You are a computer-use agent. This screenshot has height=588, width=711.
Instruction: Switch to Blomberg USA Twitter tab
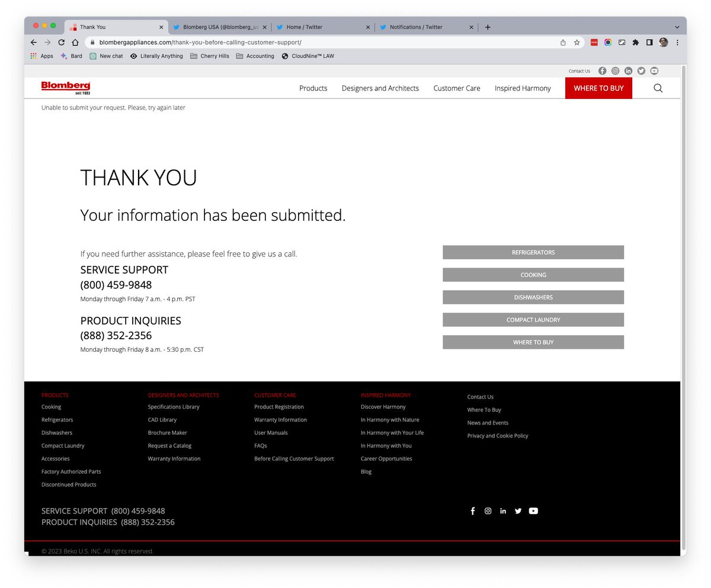(220, 27)
